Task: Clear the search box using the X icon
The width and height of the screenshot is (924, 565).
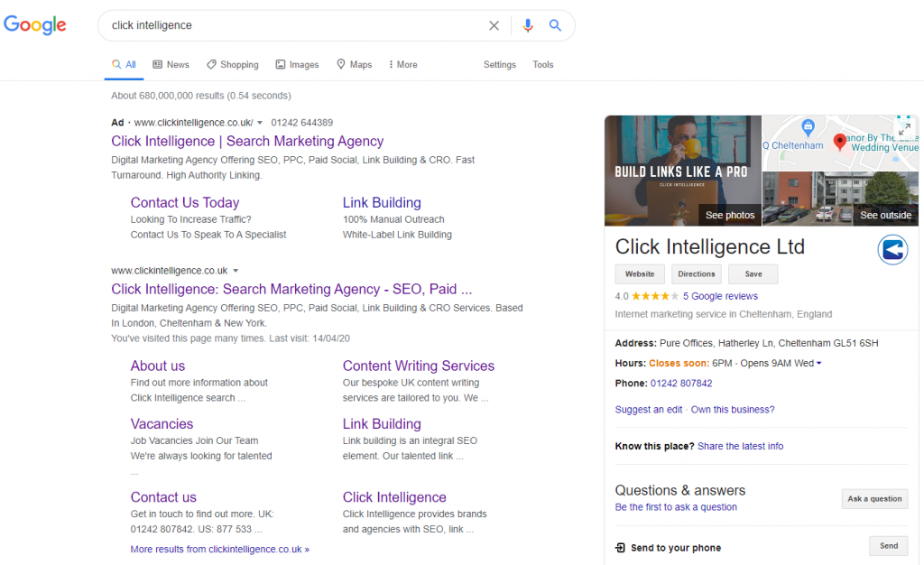Action: click(x=494, y=25)
